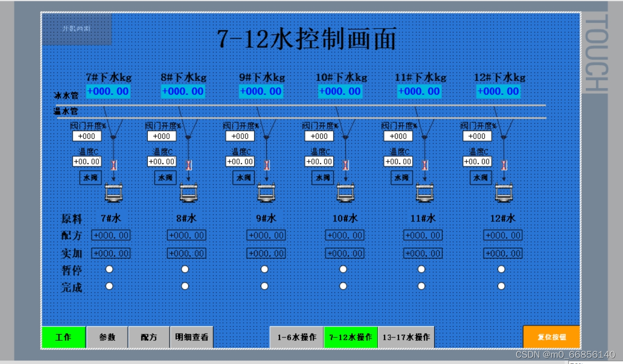623x364 pixels.
Task: Open the 明细查看 tab
Action: pyautogui.click(x=192, y=337)
